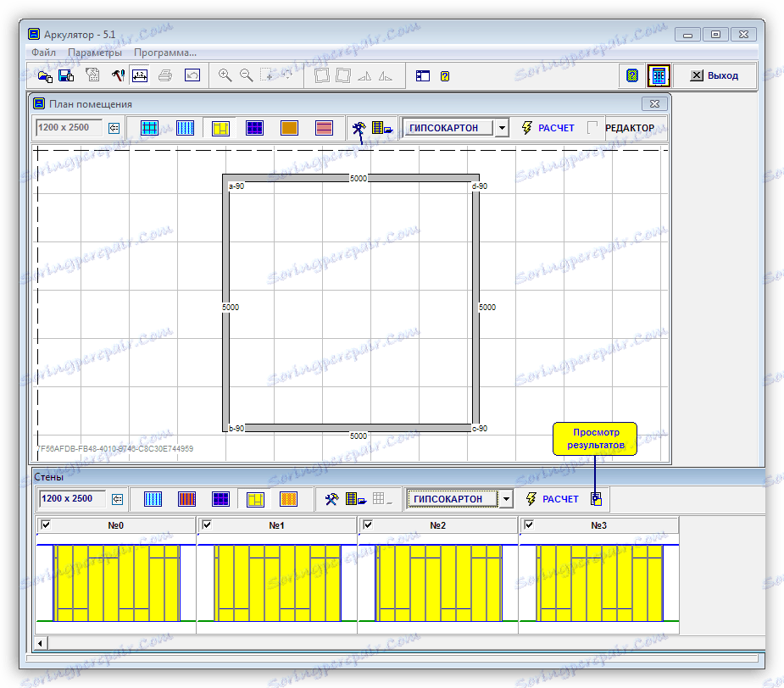The image size is (784, 688).
Task: Open the calculator icon next to Выход
Action: (659, 75)
